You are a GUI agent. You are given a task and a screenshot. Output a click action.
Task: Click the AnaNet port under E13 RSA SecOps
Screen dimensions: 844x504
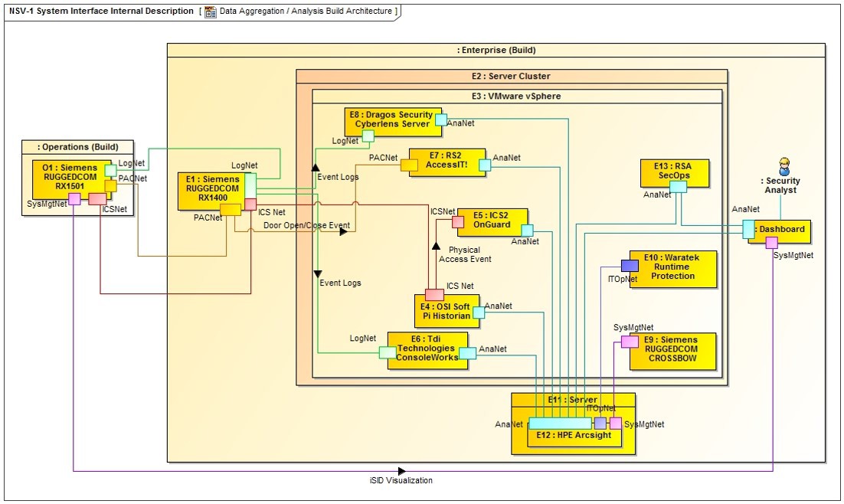click(x=679, y=187)
